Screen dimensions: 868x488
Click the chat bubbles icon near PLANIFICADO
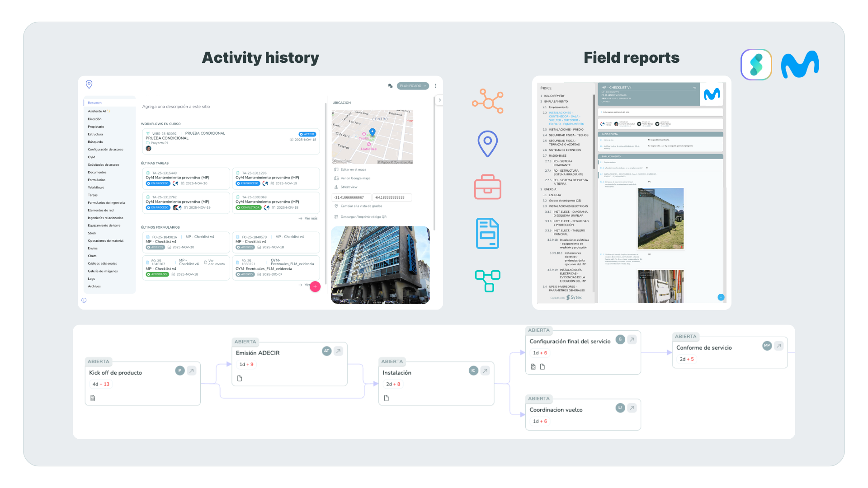coord(390,86)
